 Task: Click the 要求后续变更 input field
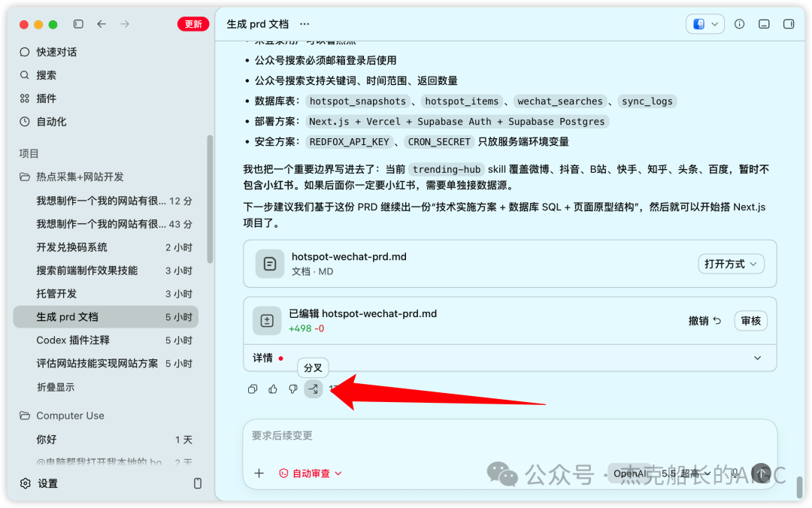click(x=510, y=436)
